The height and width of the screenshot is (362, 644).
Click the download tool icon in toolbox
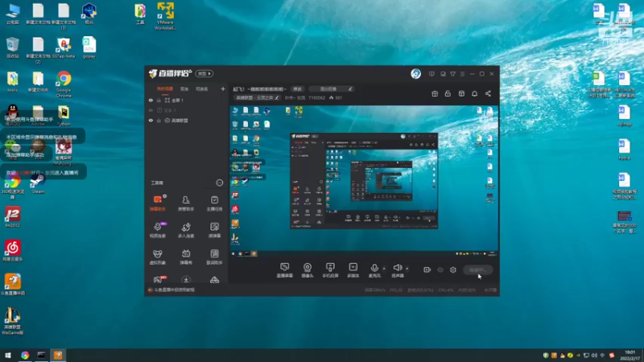coord(186,280)
